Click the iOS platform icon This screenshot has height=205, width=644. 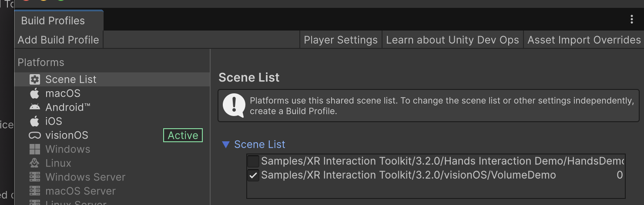coord(34,121)
